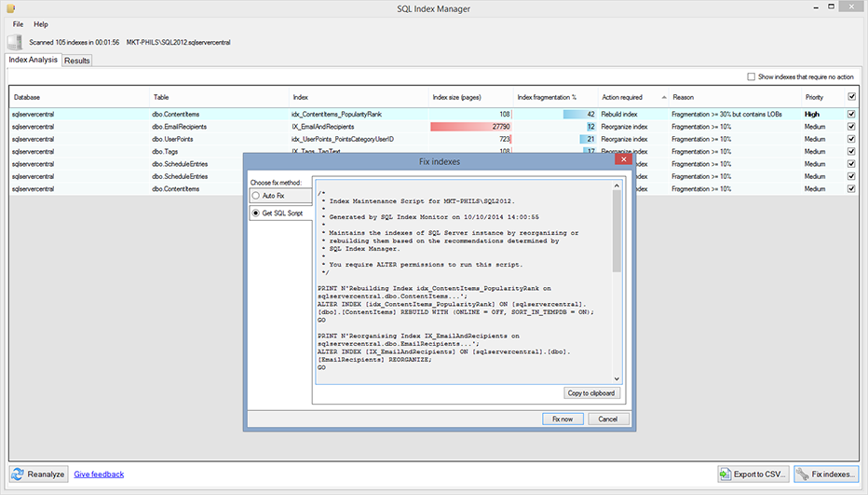Image resolution: width=868 pixels, height=495 pixels.
Task: Click the Give feedback link
Action: tap(99, 474)
